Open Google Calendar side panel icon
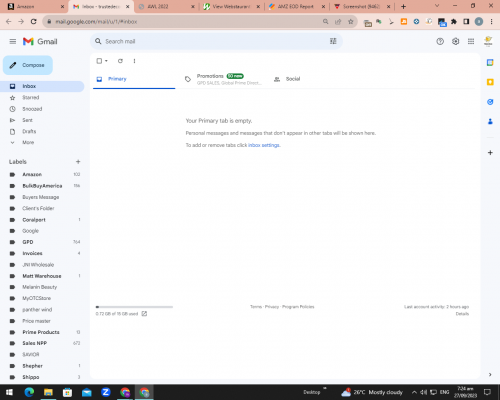This screenshot has width=500, height=400. click(490, 62)
